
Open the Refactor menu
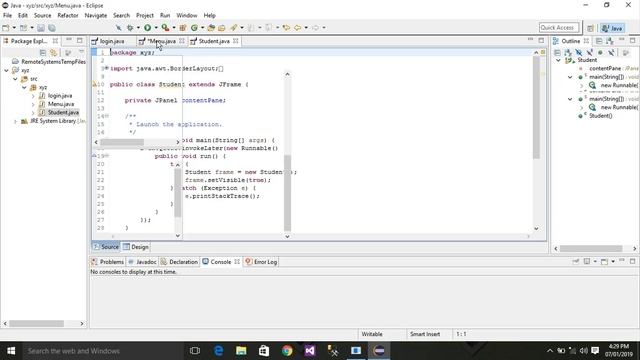click(x=68, y=15)
